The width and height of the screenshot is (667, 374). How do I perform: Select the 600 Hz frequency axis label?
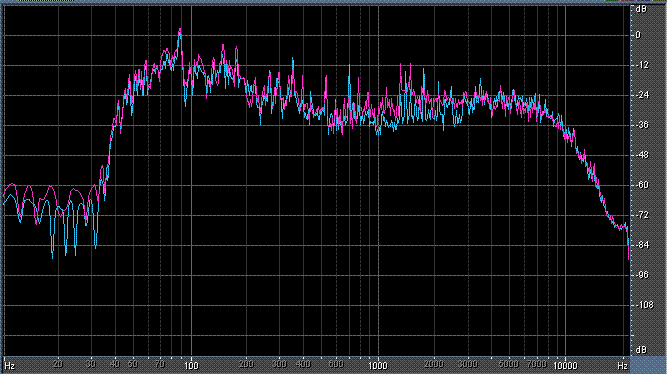coord(336,364)
